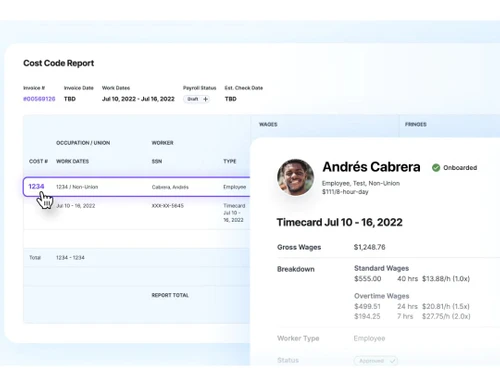Open the Draft payroll status dropdown

[197, 99]
